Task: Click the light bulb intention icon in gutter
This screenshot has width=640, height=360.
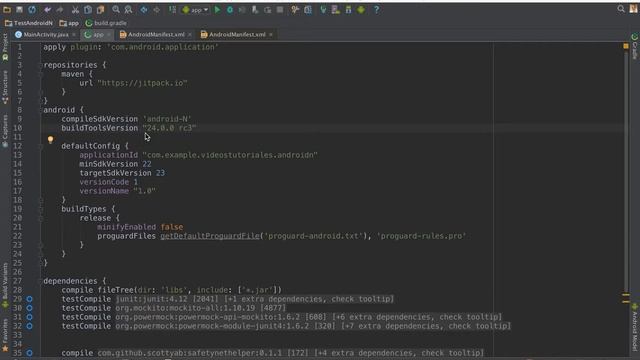Action: point(51,140)
